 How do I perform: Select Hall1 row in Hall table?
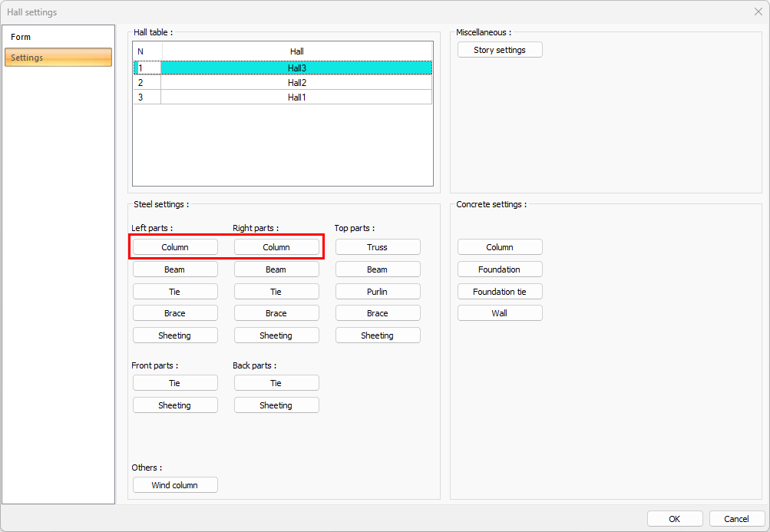point(296,97)
